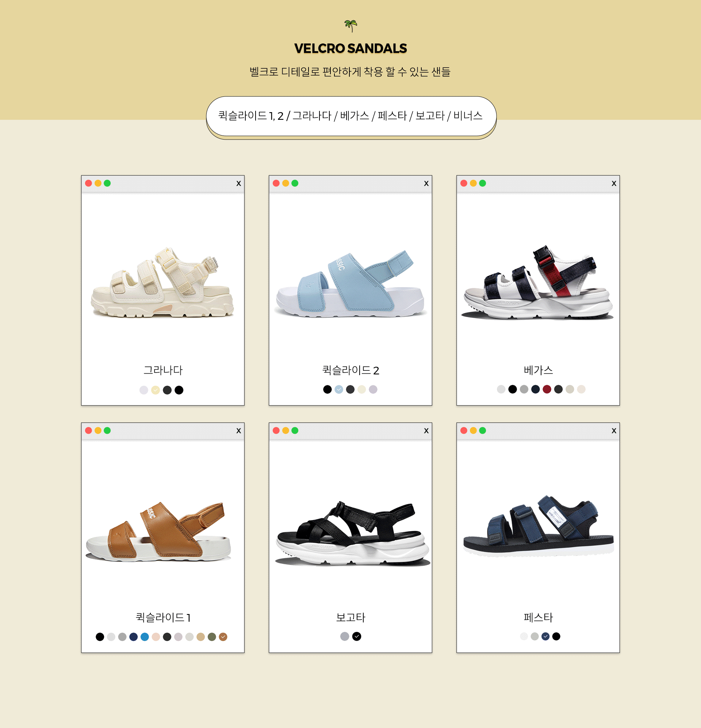Choose the gray swatch for 보고타
The image size is (701, 728).
coord(345,636)
